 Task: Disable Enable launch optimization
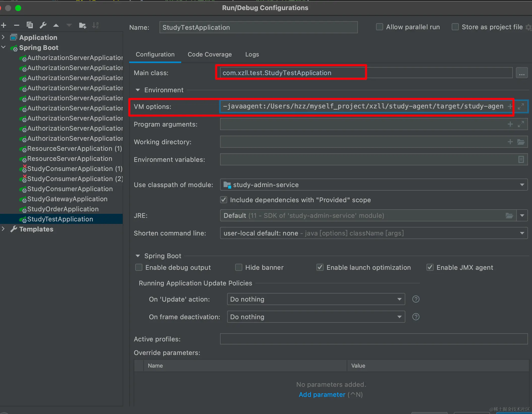tap(320, 268)
